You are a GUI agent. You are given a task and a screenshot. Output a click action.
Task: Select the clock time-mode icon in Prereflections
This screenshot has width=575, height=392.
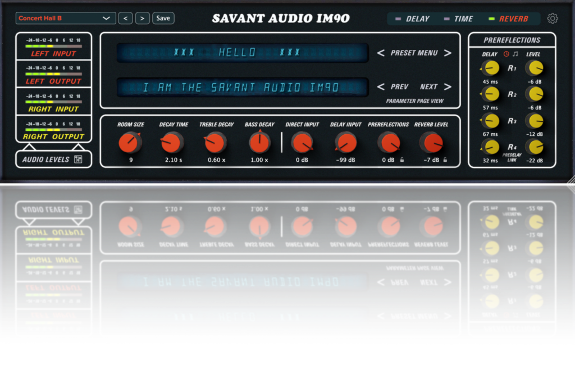pyautogui.click(x=506, y=54)
